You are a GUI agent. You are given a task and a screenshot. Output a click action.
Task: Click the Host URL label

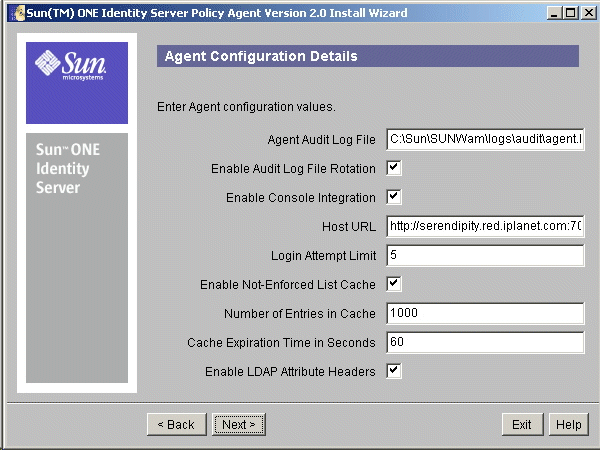(349, 227)
